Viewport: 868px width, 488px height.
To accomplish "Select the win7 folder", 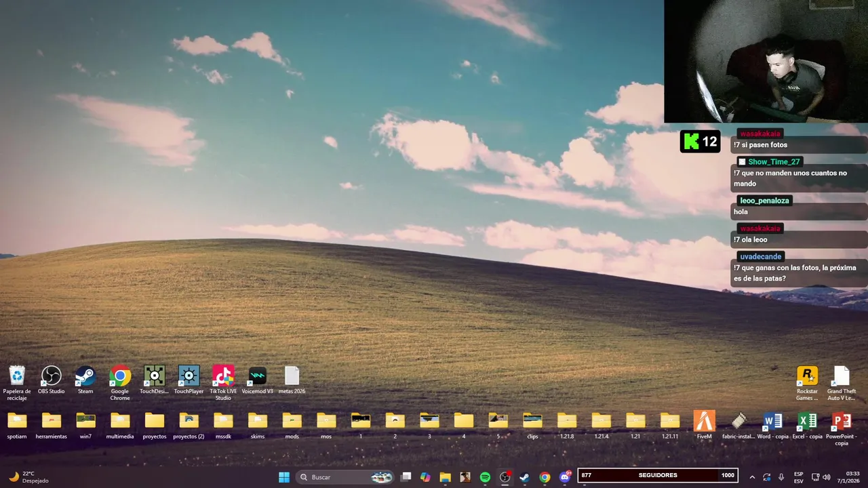I will (85, 425).
